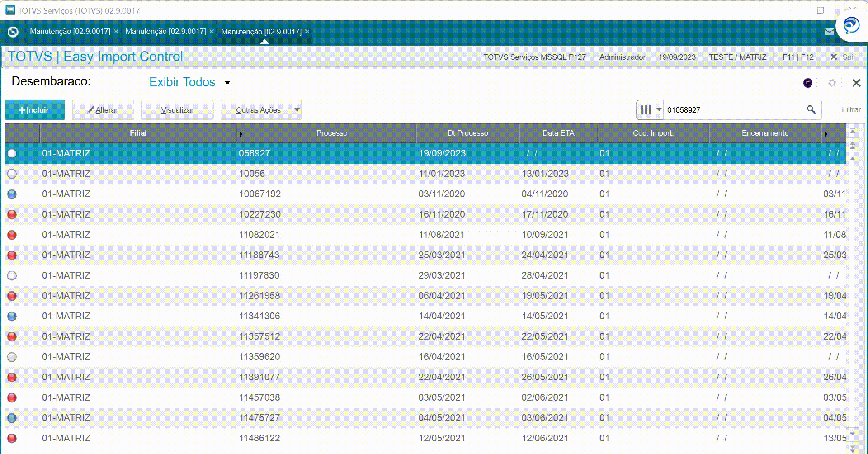Click red status dot for process 11486122
This screenshot has width=868, height=454.
(x=12, y=438)
